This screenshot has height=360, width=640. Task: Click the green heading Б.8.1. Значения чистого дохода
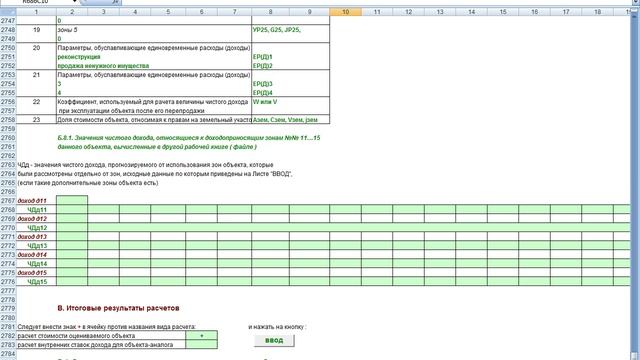tap(189, 138)
